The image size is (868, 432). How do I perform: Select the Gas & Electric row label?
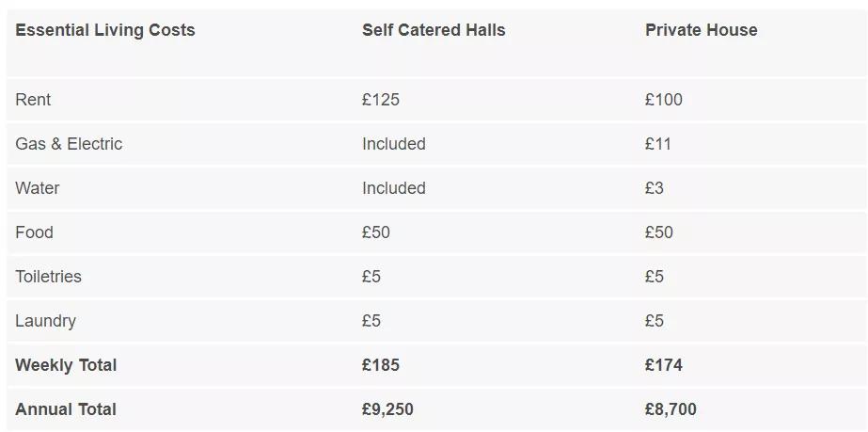click(69, 144)
